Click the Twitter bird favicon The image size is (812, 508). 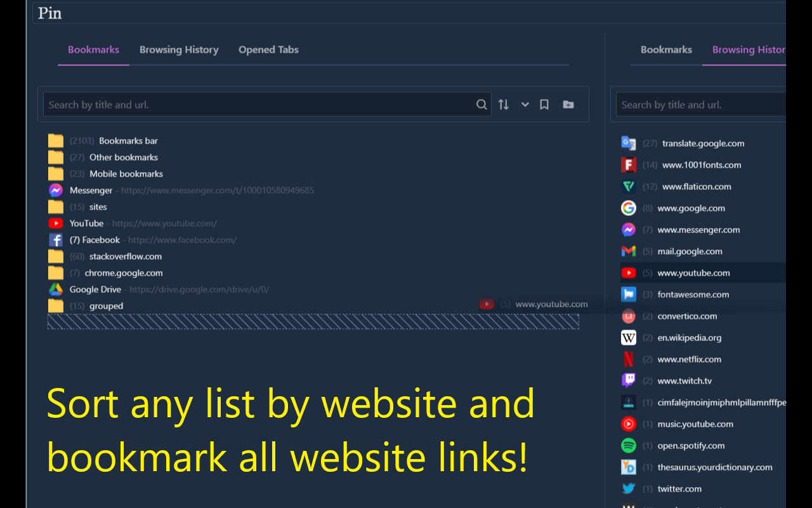click(x=629, y=489)
